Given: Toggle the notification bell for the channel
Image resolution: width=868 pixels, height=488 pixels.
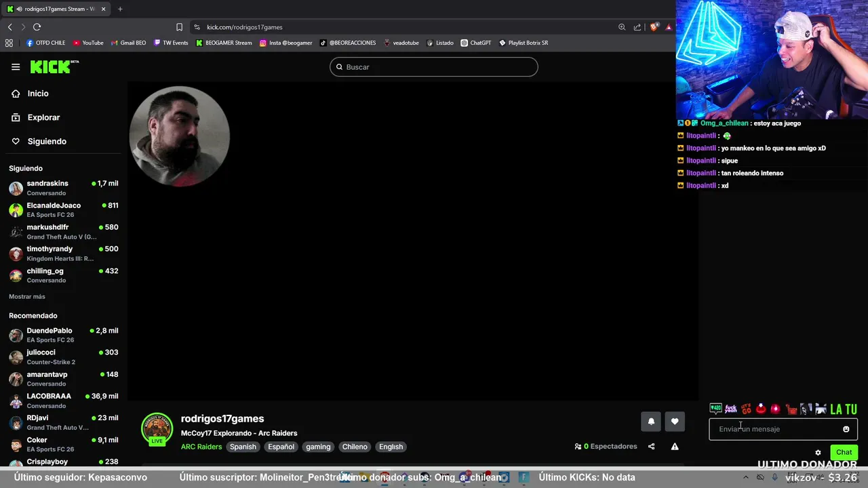Looking at the screenshot, I should 651,422.
